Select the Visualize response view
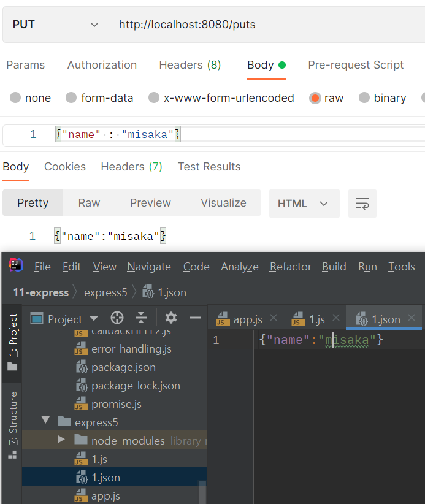This screenshot has width=425, height=504. (223, 203)
